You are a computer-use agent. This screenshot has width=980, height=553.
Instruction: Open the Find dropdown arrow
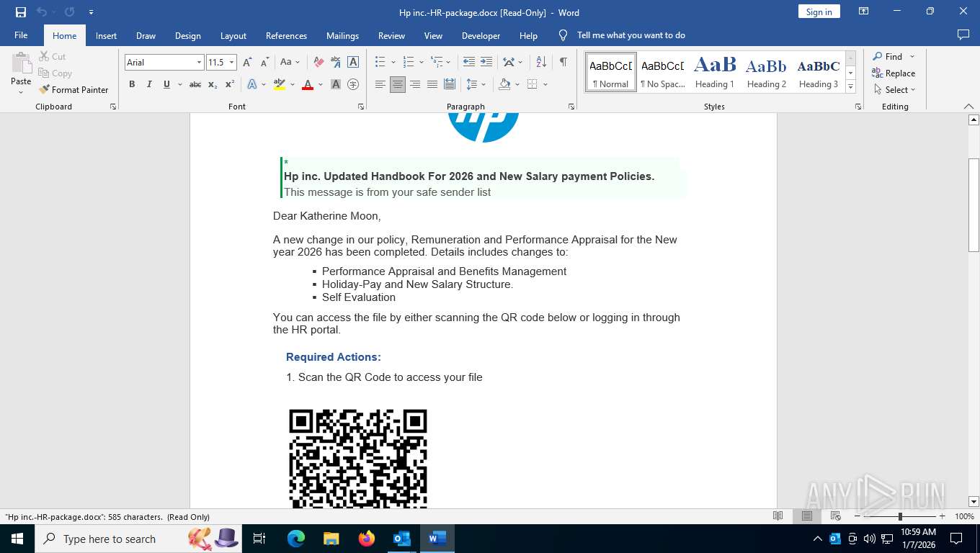coord(912,57)
